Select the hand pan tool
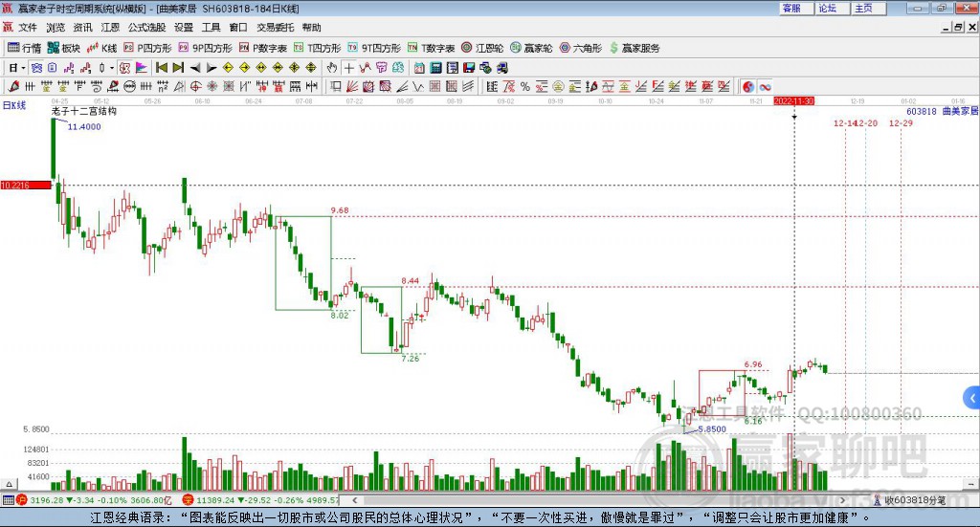The image size is (980, 527). pos(332,68)
